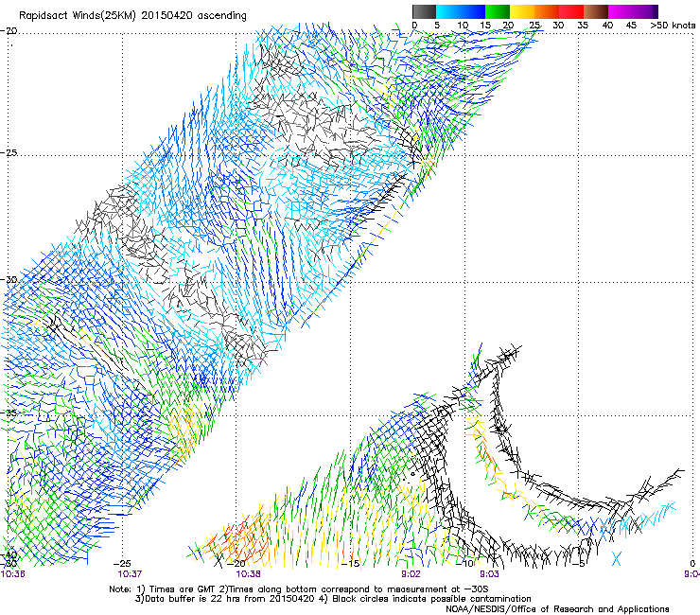Image resolution: width=700 pixels, height=615 pixels.
Task: Click the '35' legend scale label
Action: coord(583,26)
